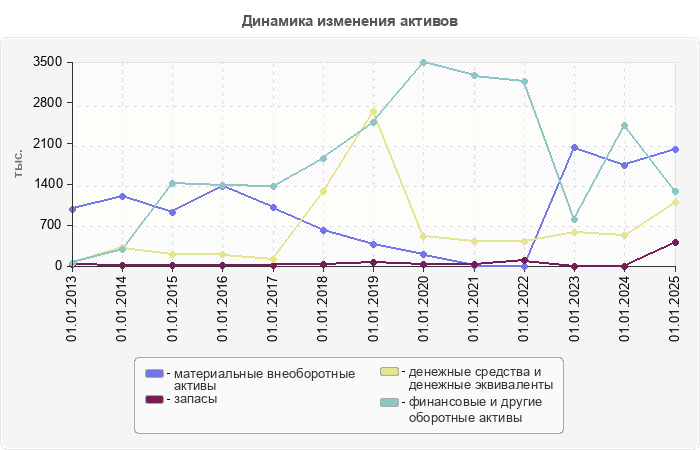Select the blue data point at 01.01.2023

tap(574, 148)
